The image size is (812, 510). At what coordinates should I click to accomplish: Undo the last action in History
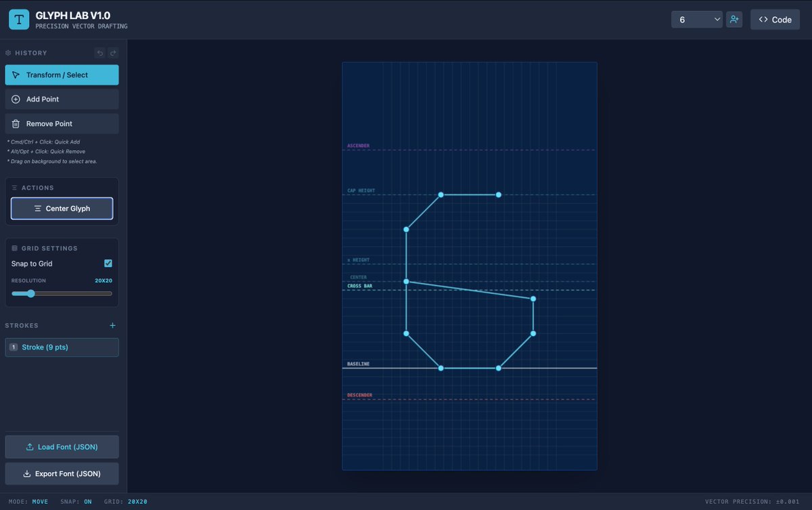tap(100, 53)
